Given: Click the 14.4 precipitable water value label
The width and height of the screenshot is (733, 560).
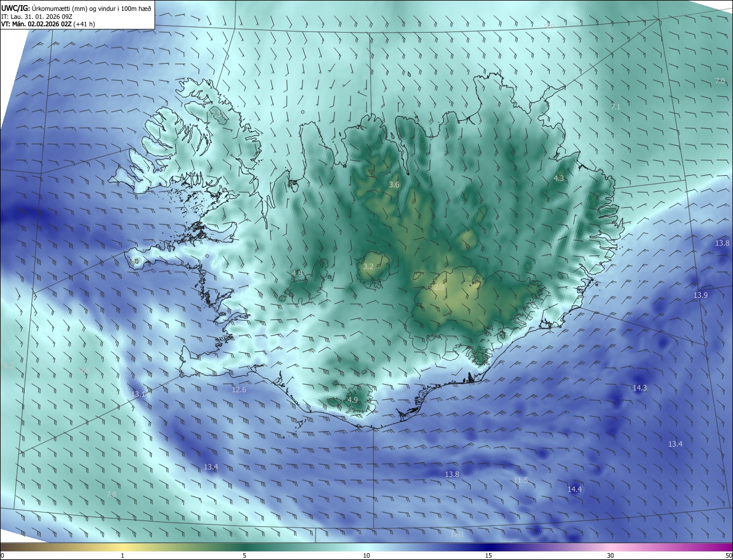Looking at the screenshot, I should [574, 489].
